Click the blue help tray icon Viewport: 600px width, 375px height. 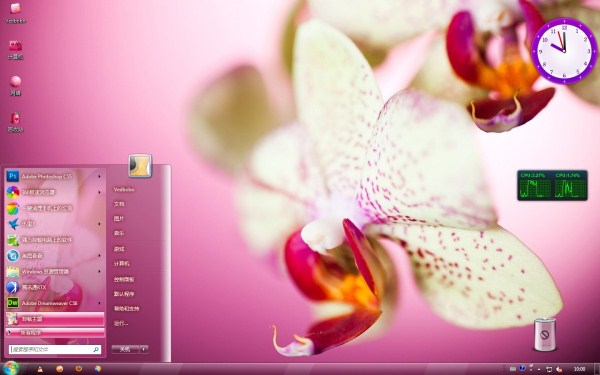pos(522,368)
